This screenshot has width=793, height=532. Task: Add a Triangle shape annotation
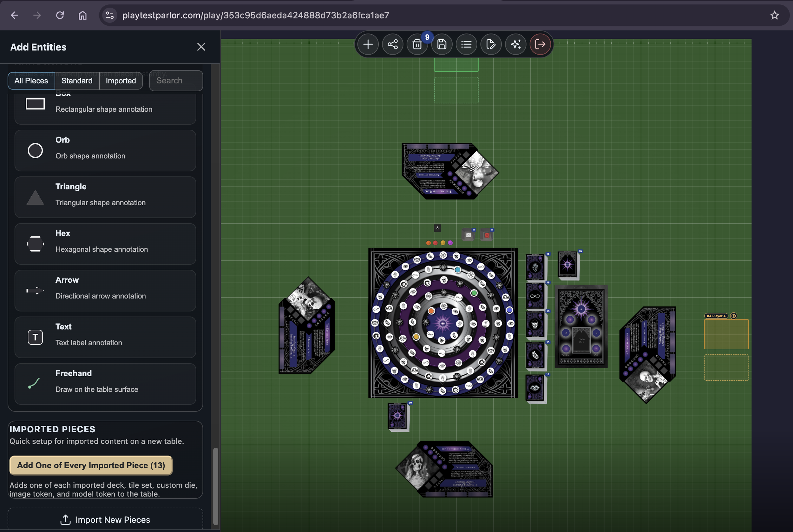[x=105, y=197]
